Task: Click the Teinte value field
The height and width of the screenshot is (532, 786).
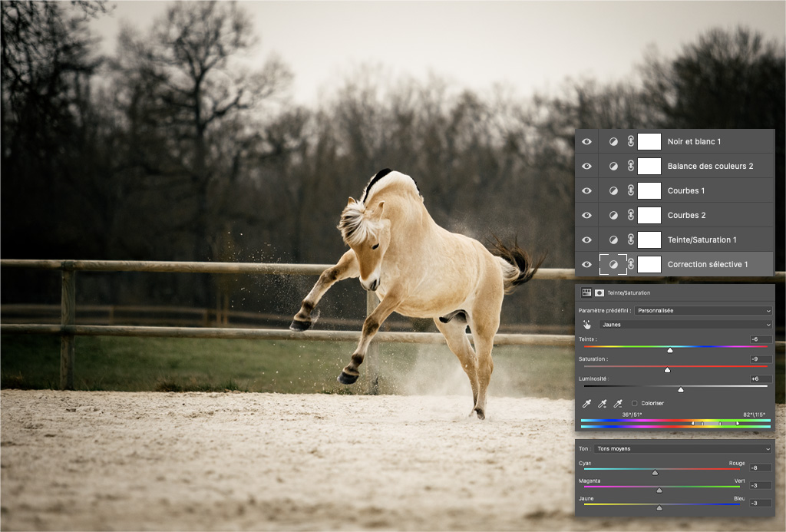Action: point(761,339)
